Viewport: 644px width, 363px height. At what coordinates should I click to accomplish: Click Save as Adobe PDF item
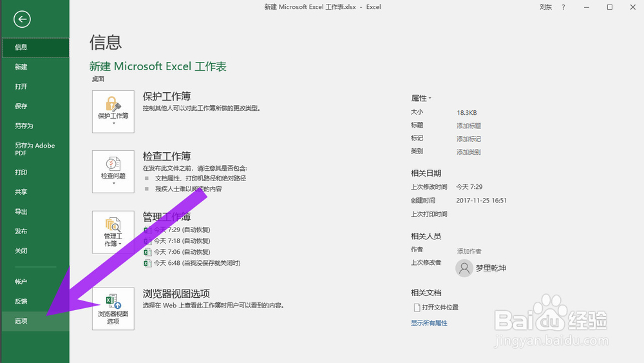click(x=35, y=149)
